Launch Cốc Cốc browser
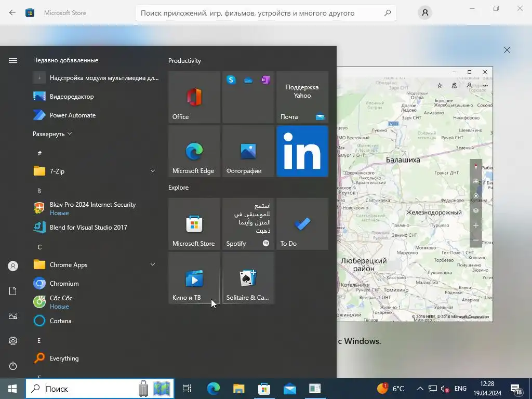 tap(96, 302)
